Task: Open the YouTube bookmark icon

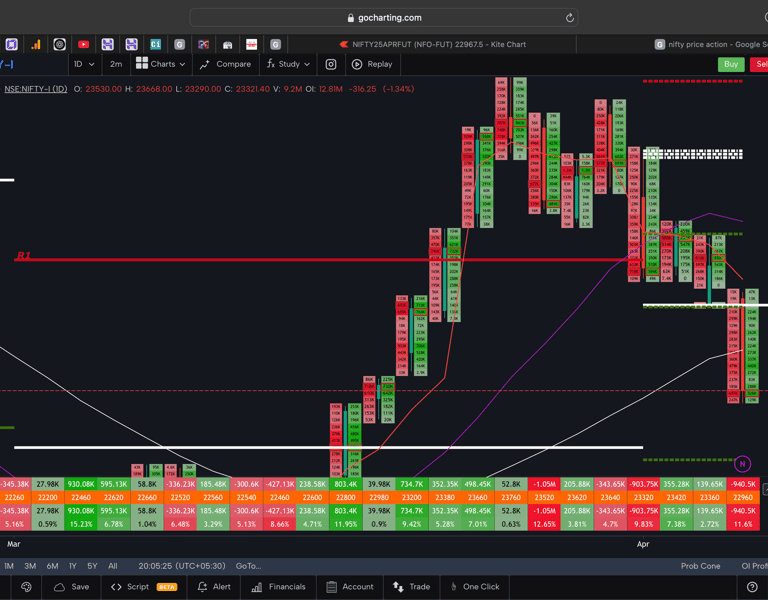Action: pos(83,45)
